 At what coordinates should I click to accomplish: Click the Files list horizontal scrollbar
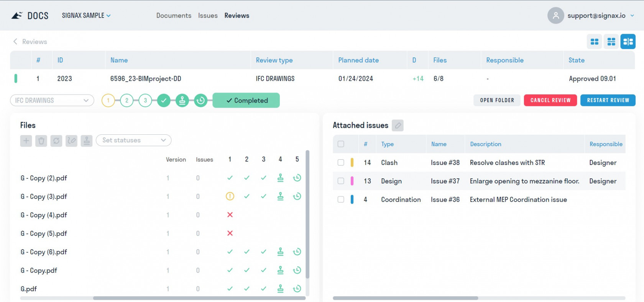pos(199,298)
